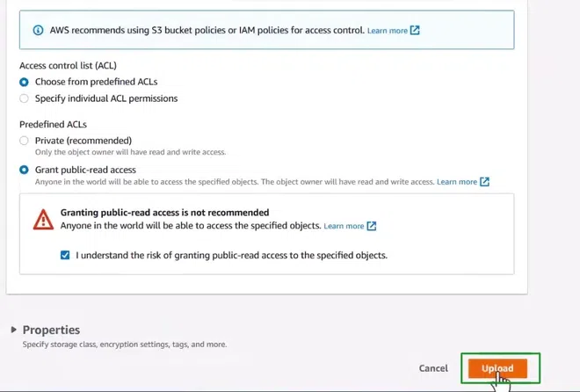This screenshot has width=580, height=392.
Task: Click the red warning triangle icon
Action: click(43, 220)
